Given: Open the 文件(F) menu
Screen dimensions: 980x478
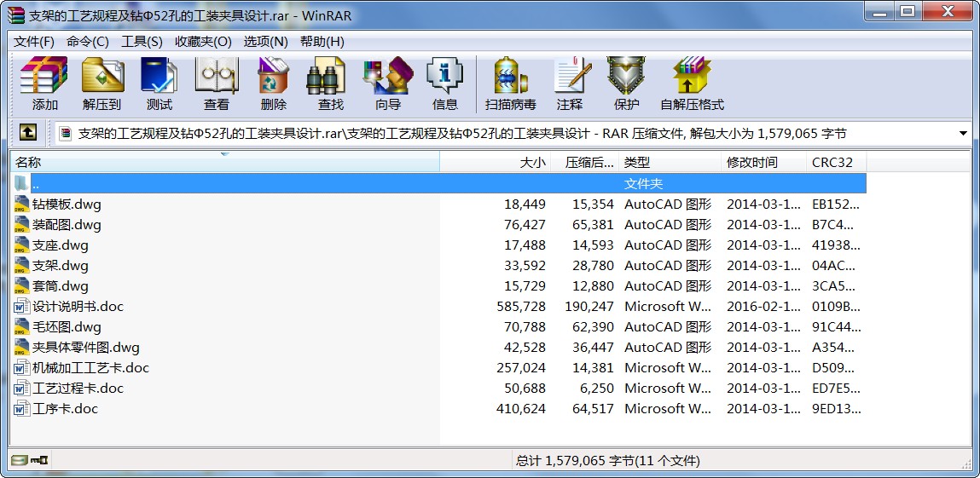Looking at the screenshot, I should [34, 42].
